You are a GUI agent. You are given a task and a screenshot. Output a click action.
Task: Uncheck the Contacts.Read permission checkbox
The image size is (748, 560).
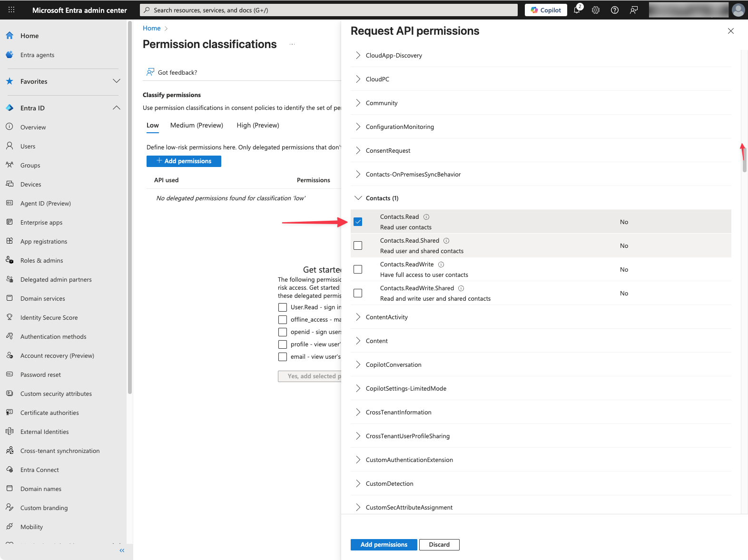click(x=358, y=222)
